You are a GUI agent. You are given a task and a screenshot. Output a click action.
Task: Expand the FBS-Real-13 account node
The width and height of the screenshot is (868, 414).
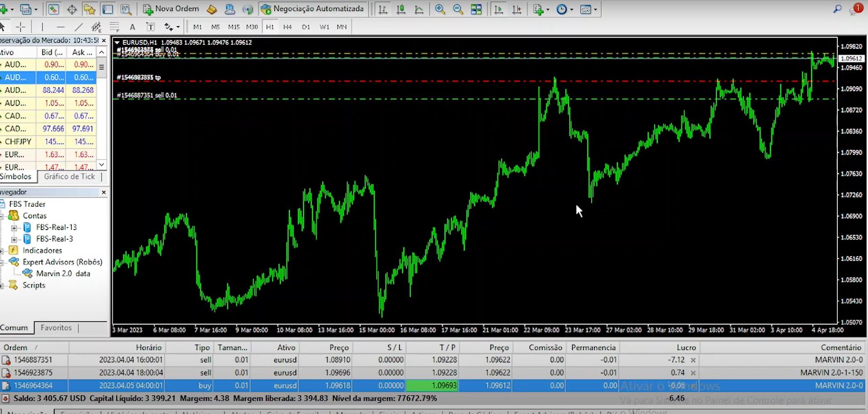14,227
